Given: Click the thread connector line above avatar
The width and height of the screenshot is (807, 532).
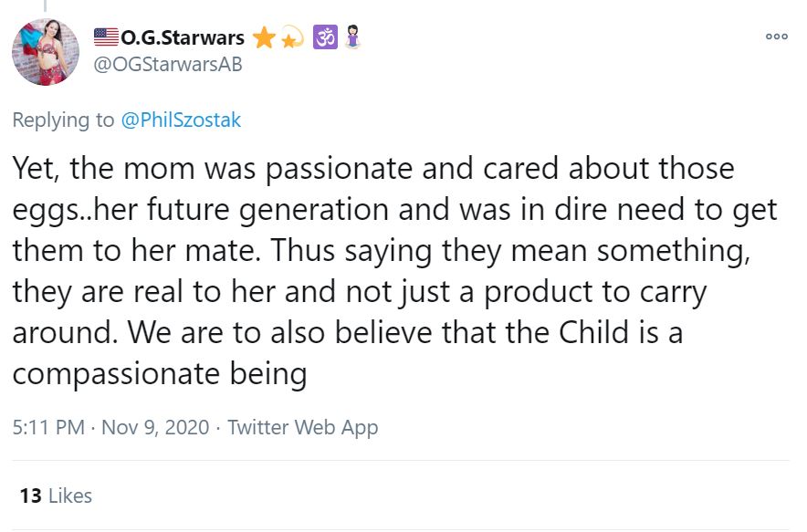Looking at the screenshot, I should [x=46, y=5].
